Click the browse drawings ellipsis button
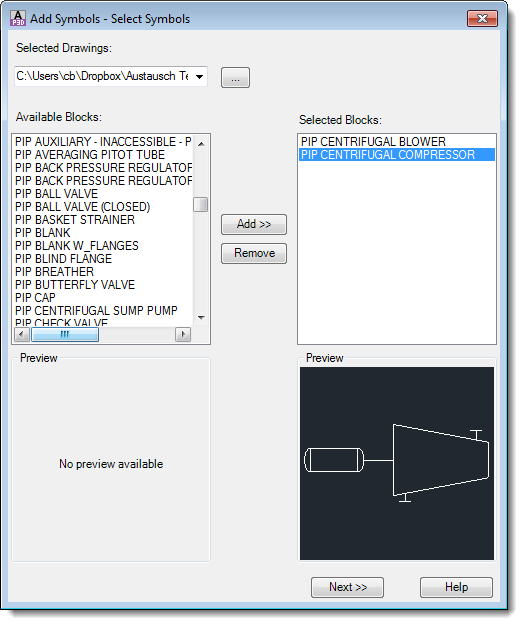 click(235, 77)
